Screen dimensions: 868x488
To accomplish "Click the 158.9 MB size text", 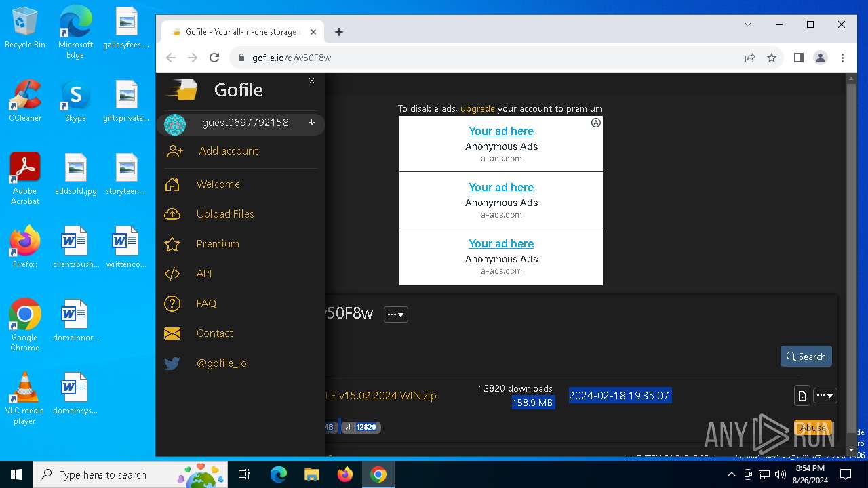I will (533, 403).
